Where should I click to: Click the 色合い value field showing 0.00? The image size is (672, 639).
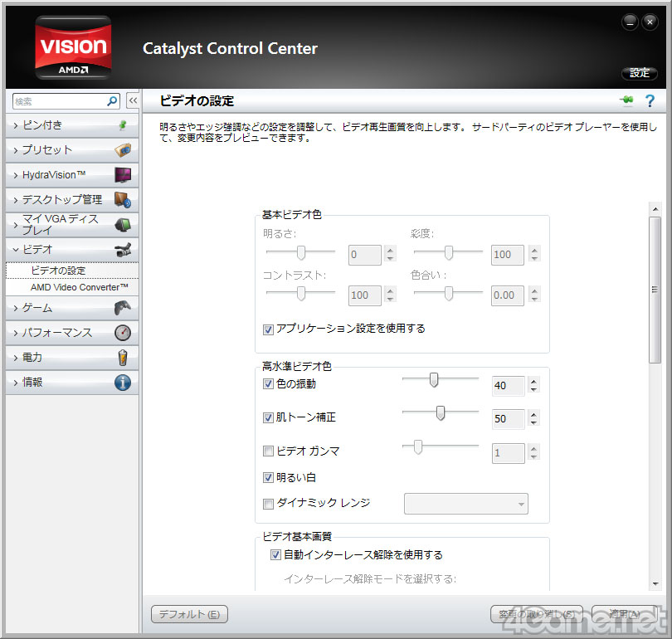(x=508, y=295)
